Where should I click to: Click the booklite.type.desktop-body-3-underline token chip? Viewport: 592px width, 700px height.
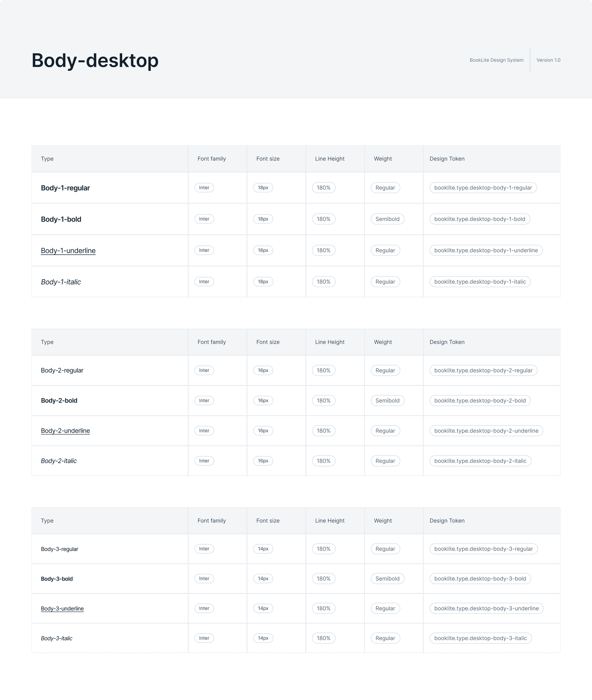(x=487, y=608)
